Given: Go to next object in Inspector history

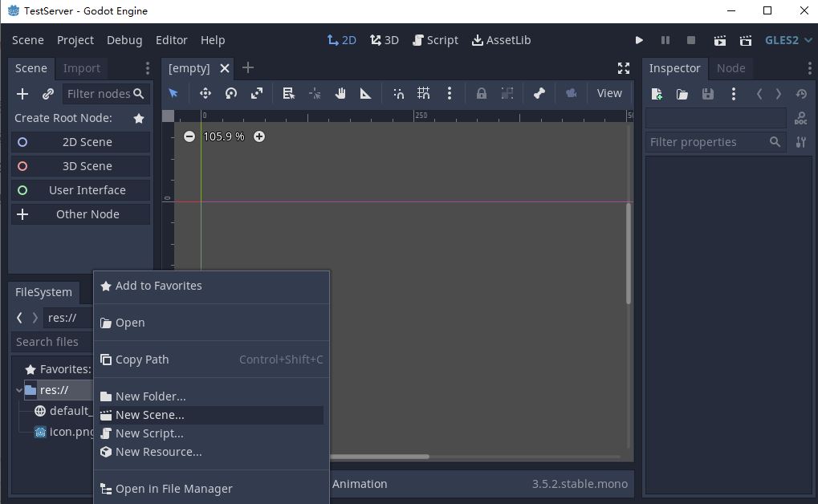Looking at the screenshot, I should pos(779,94).
